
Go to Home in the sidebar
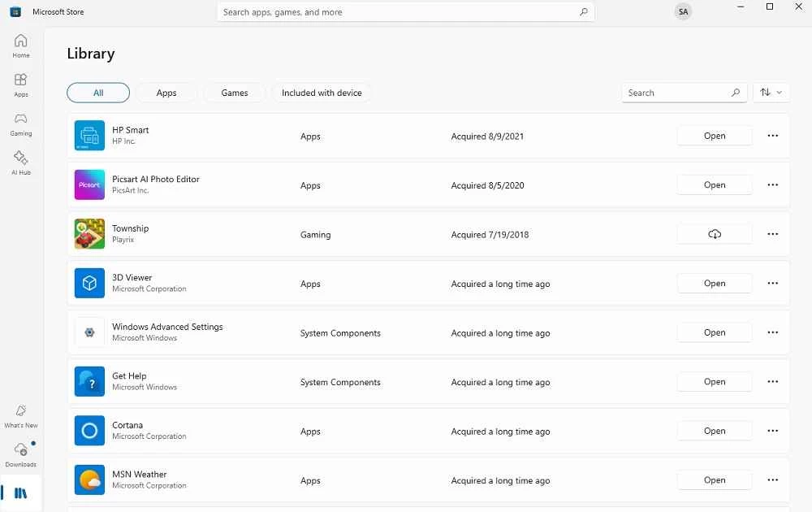[20, 46]
